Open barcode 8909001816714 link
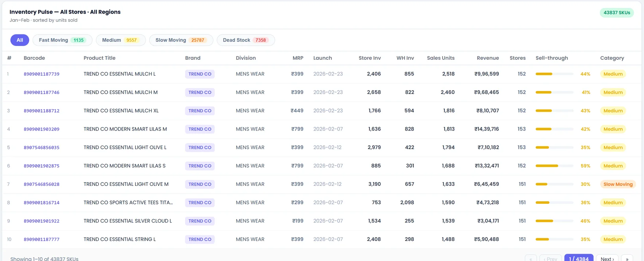This screenshot has width=644, height=261. [x=41, y=202]
